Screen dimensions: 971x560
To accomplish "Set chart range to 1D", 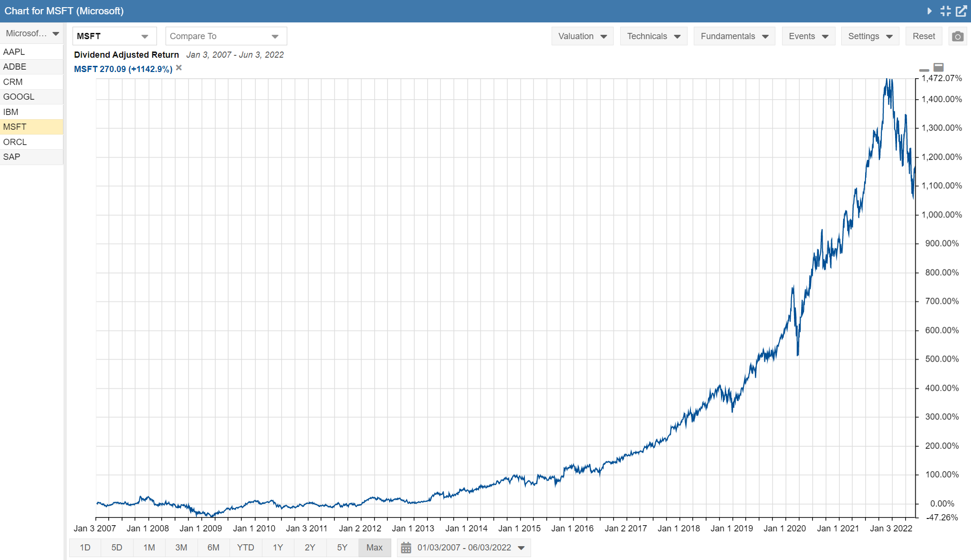I will coord(85,548).
